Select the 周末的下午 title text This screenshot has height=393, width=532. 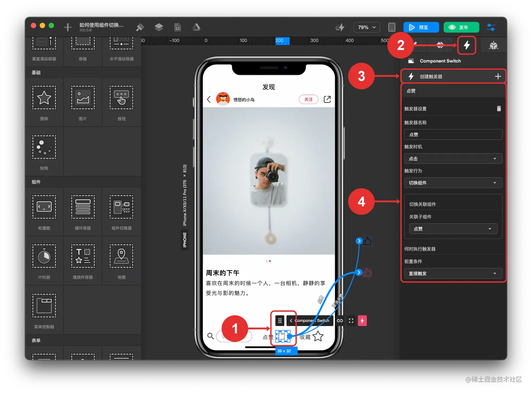[223, 273]
